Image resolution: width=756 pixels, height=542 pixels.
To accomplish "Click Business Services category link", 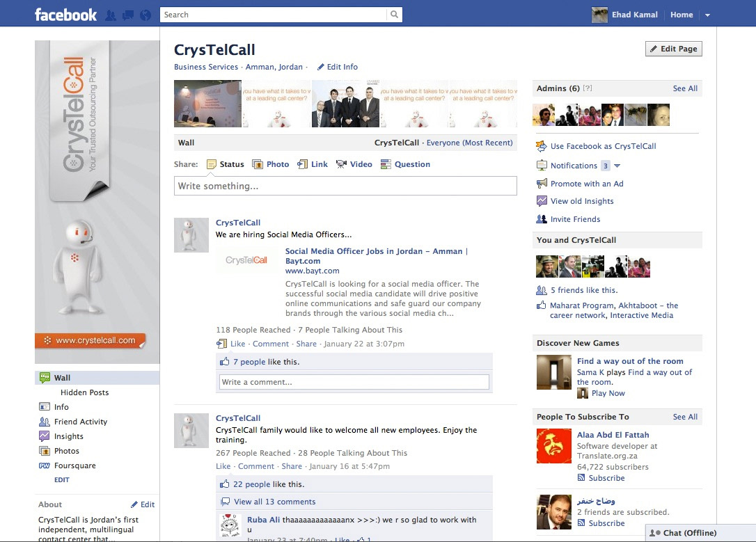I will coord(206,67).
